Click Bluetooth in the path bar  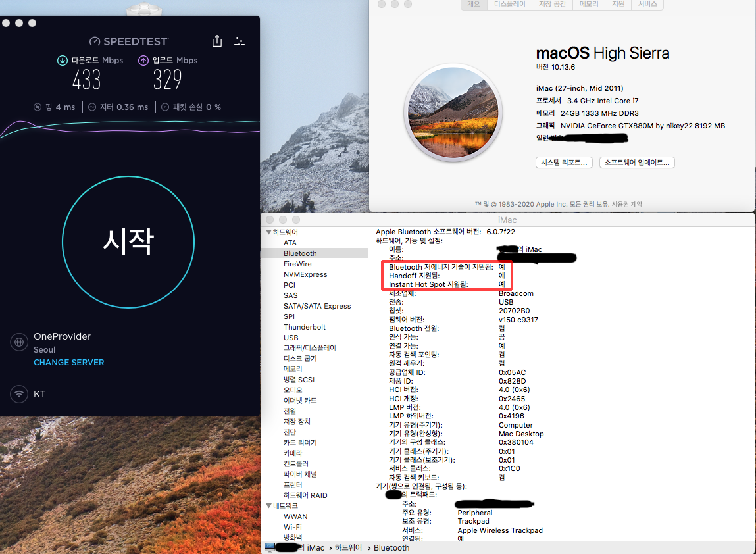pyautogui.click(x=391, y=547)
